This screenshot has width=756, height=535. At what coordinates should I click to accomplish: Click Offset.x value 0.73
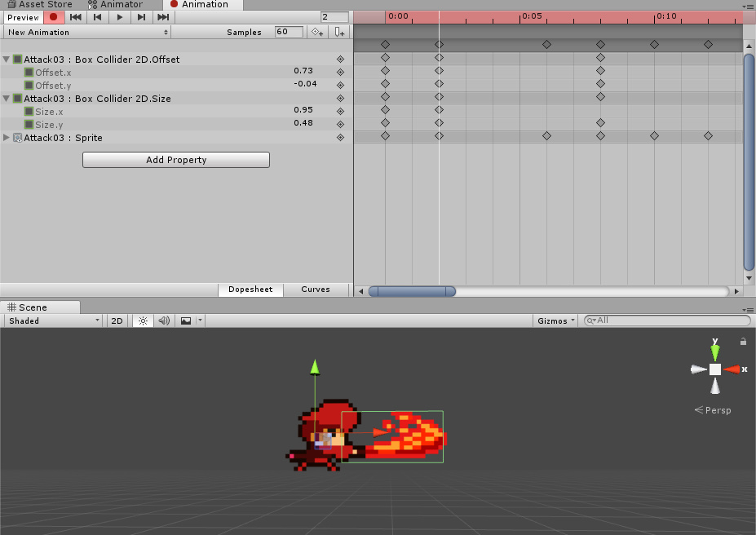(x=303, y=71)
